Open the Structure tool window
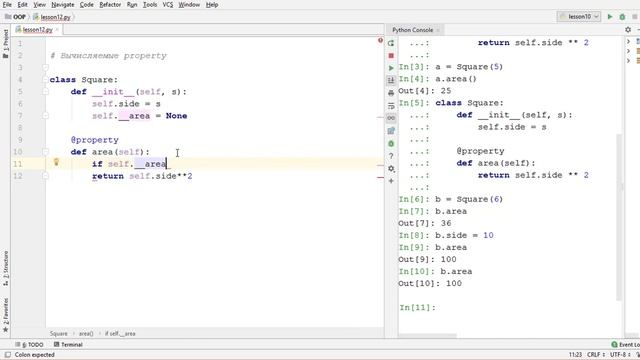Image resolution: width=640 pixels, height=360 pixels. pos(6,268)
